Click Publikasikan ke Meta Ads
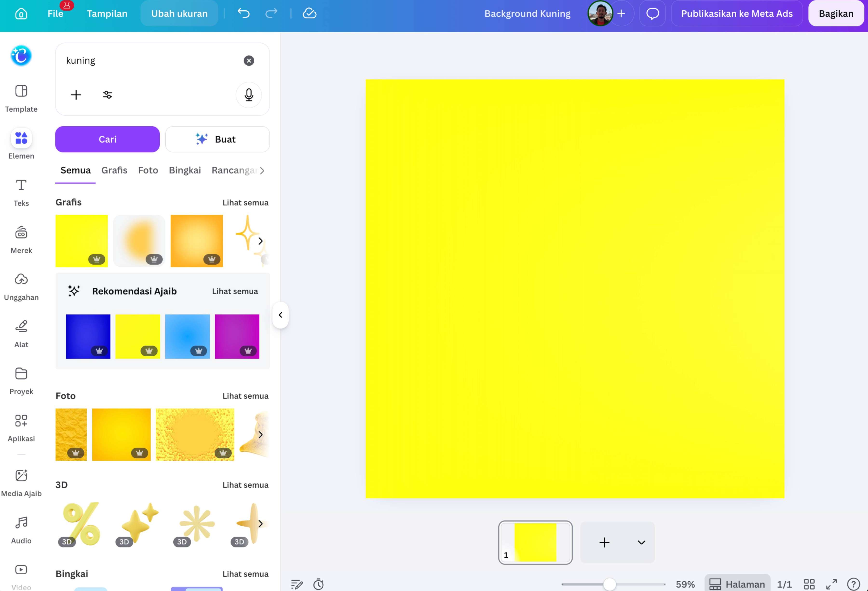Screen dimensions: 868x591 [x=737, y=14]
